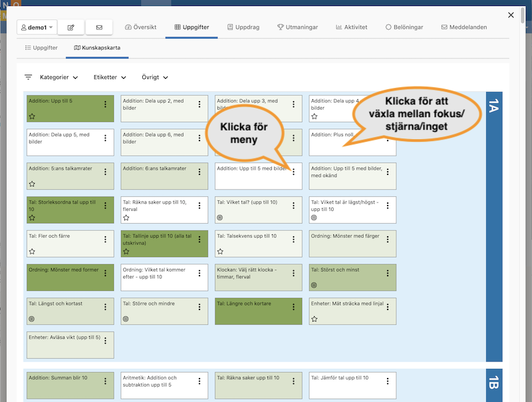Toggle star on Tal: Talsekvens upp till 10

[x=220, y=252]
